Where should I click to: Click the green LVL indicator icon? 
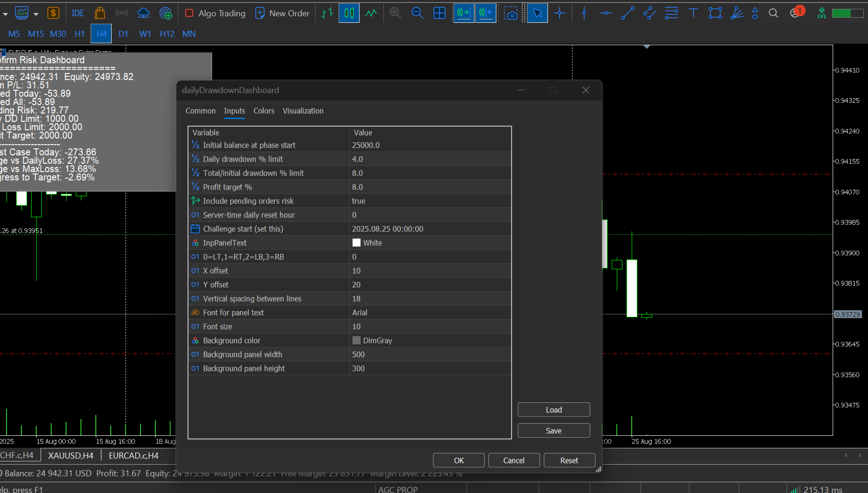(821, 13)
